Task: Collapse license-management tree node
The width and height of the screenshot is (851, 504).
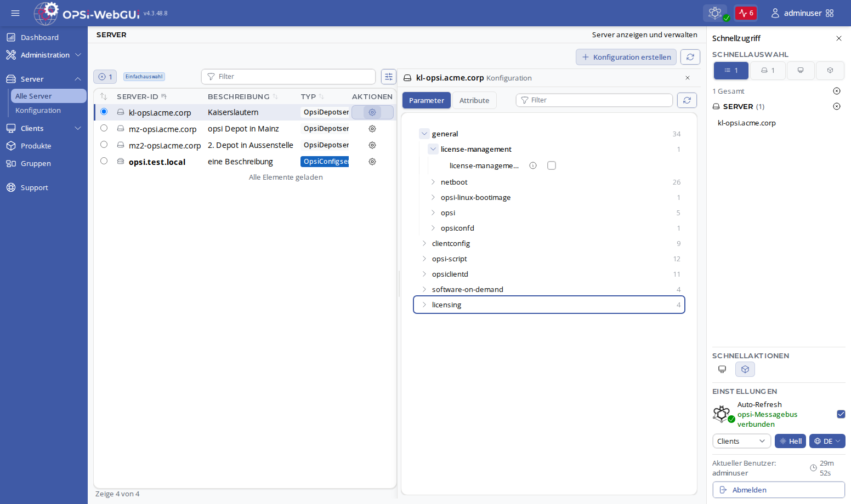Action: pyautogui.click(x=433, y=149)
